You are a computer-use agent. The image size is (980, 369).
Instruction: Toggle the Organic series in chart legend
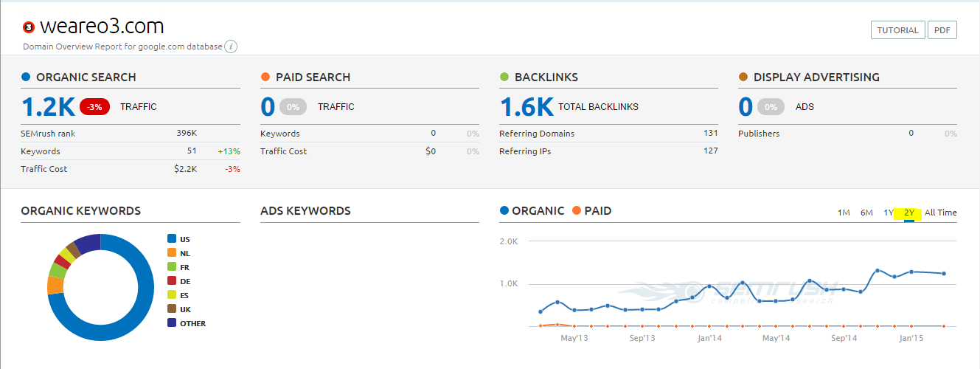[532, 211]
